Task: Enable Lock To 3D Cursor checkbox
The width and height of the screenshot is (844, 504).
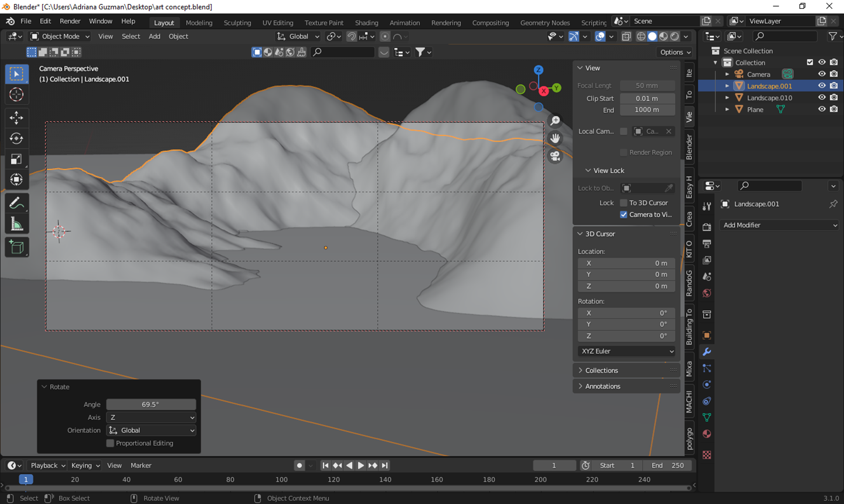Action: tap(624, 203)
